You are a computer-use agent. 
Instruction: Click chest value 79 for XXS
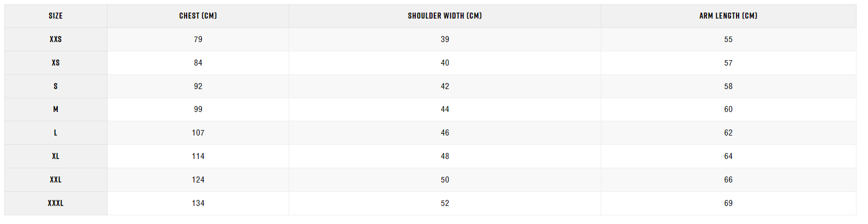coord(198,39)
